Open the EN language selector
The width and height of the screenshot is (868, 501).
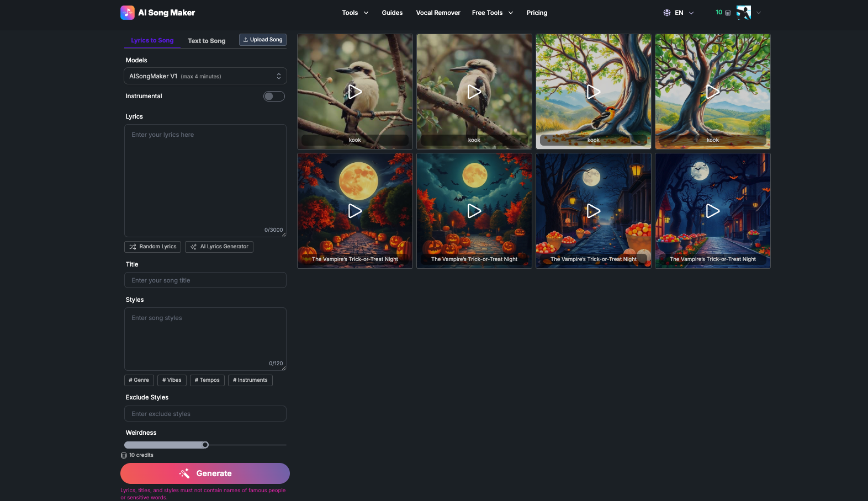(679, 13)
